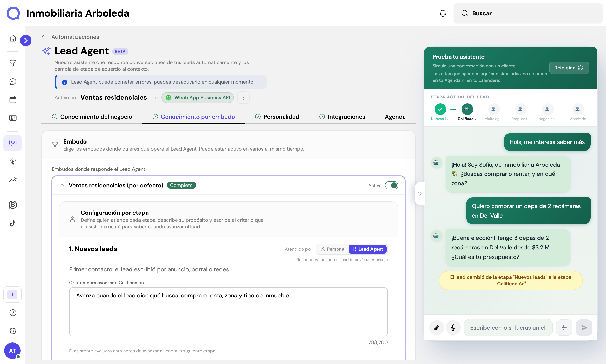Click the Inmobiliaria Arboleda logo

click(x=13, y=13)
